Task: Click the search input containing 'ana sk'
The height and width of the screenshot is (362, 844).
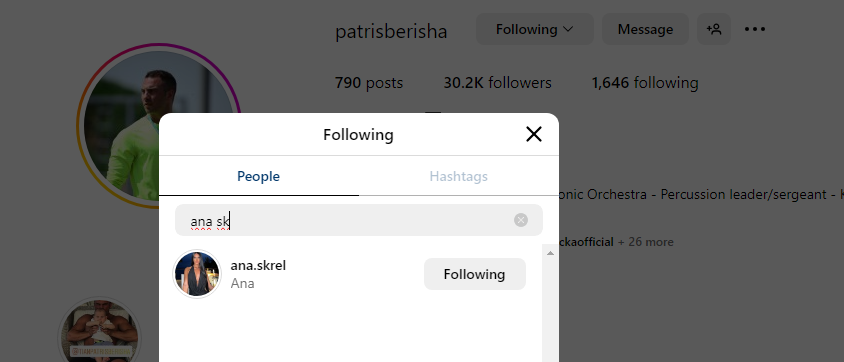Action: (358, 220)
